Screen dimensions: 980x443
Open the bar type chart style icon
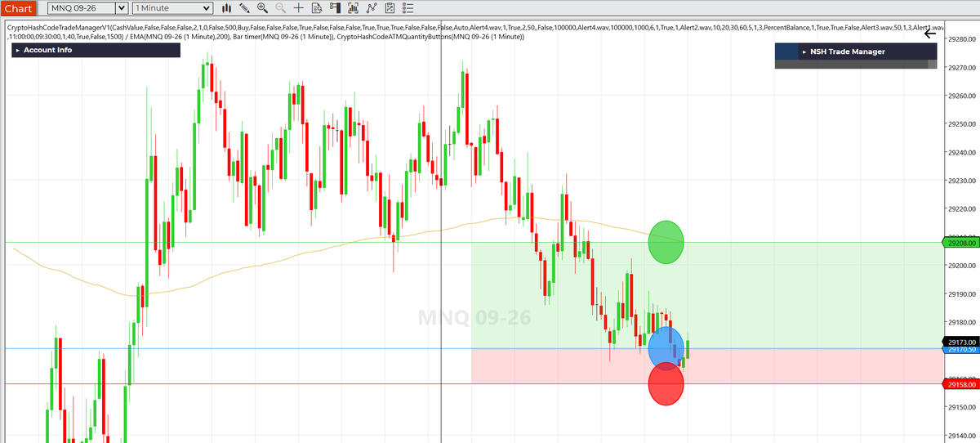pos(228,8)
